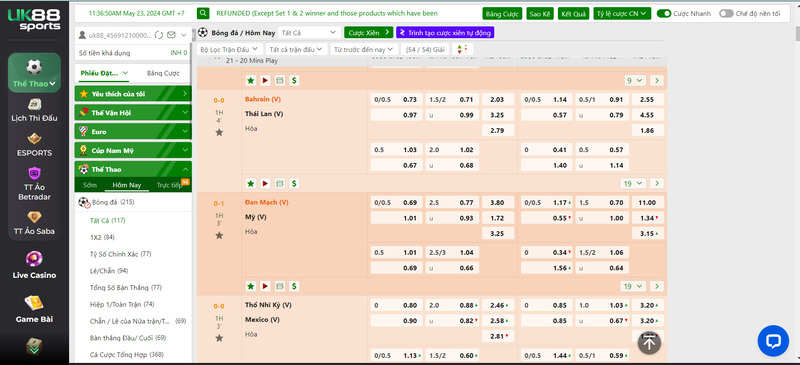Expand Thế Vận Hội section
The width and height of the screenshot is (800, 365).
coord(133,113)
